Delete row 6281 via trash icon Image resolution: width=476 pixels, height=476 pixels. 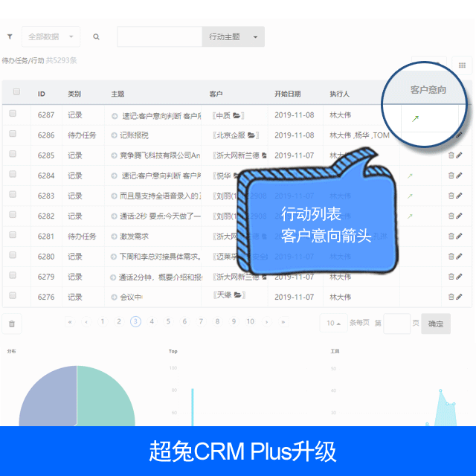click(451, 236)
